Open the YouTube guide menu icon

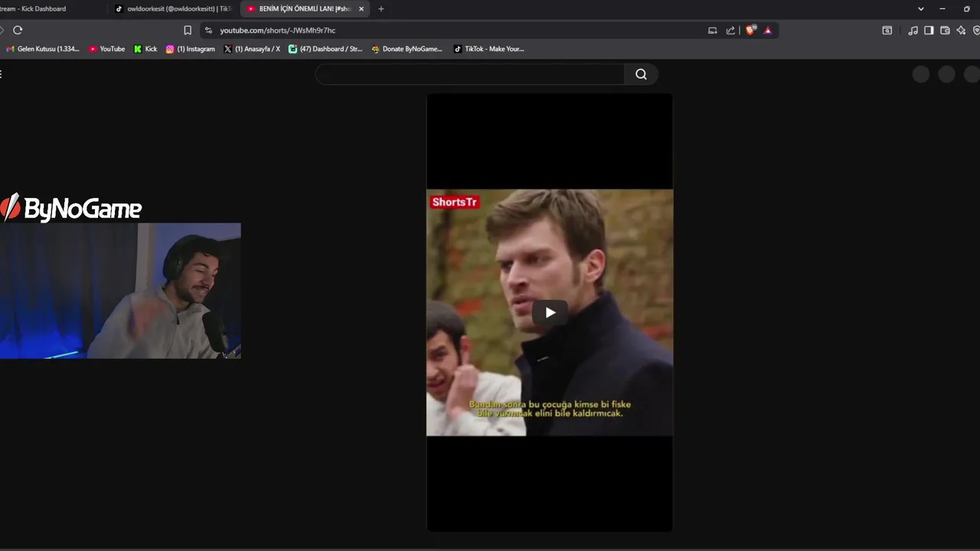point(2,74)
